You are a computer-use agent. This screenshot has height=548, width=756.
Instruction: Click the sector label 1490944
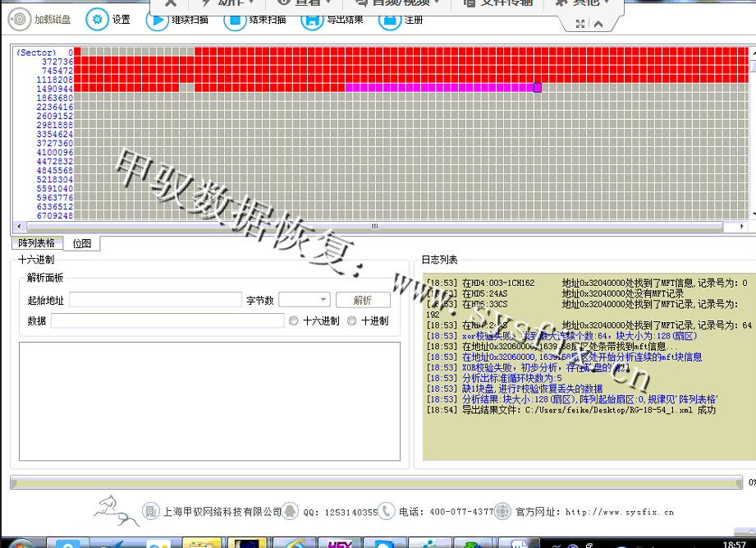pyautogui.click(x=55, y=89)
